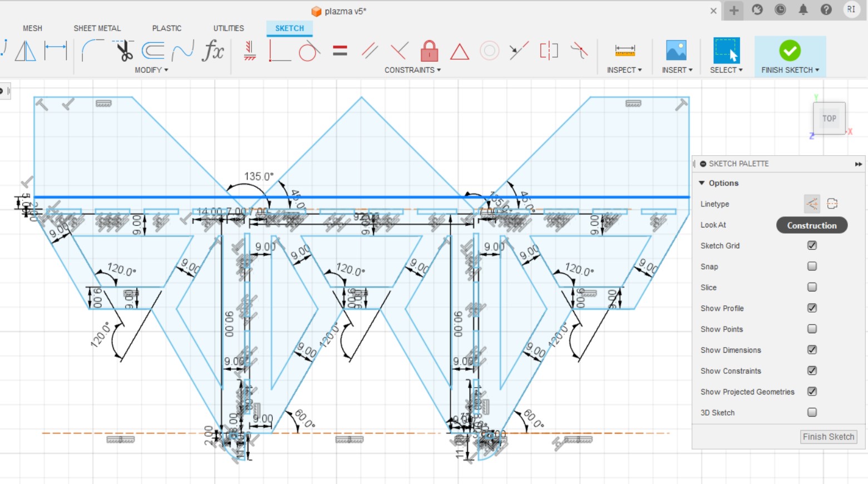This screenshot has height=484, width=868.
Task: Enable the 3D Sketch checkbox
Action: 812,412
